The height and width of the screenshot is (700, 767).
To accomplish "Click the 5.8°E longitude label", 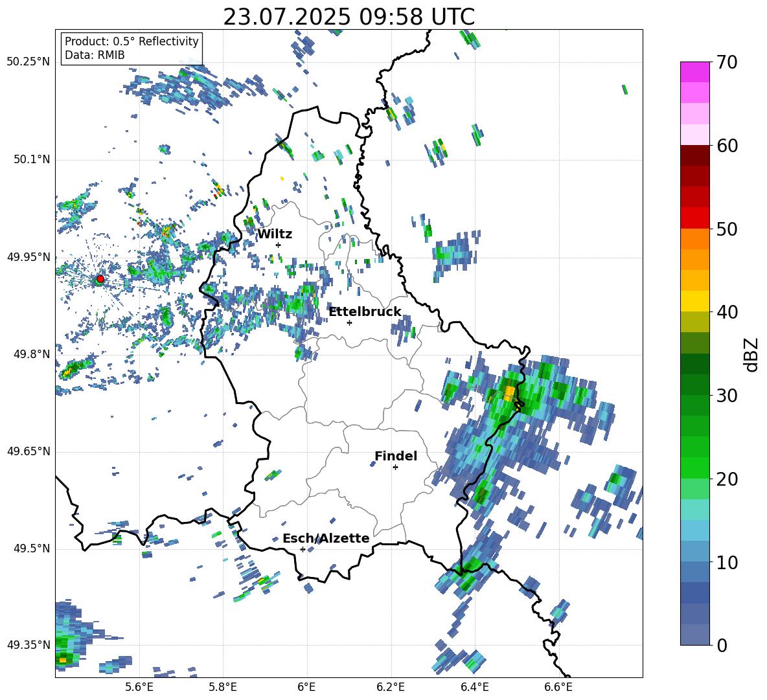I will [223, 687].
